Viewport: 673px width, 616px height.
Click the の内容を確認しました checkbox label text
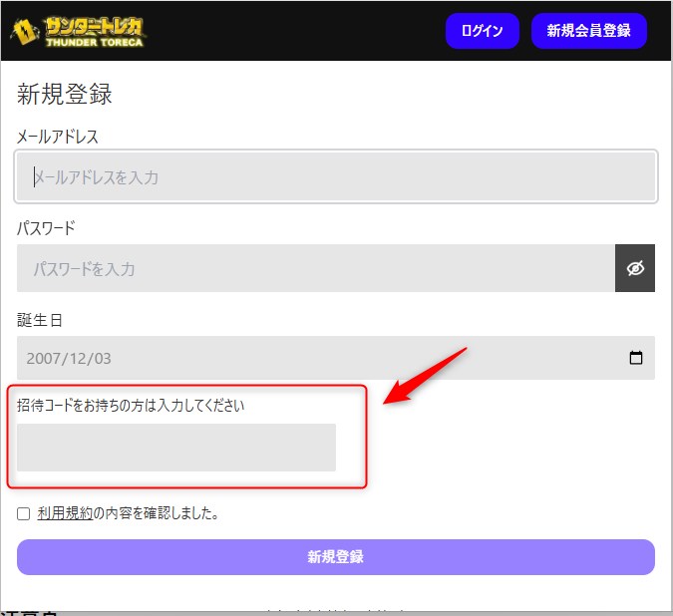(x=156, y=514)
